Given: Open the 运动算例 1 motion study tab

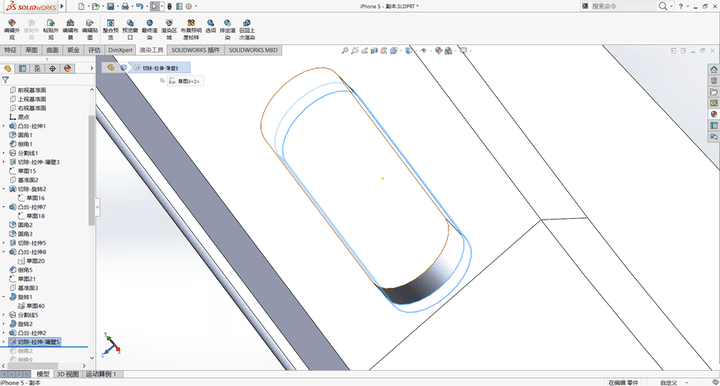Looking at the screenshot, I should 101,374.
